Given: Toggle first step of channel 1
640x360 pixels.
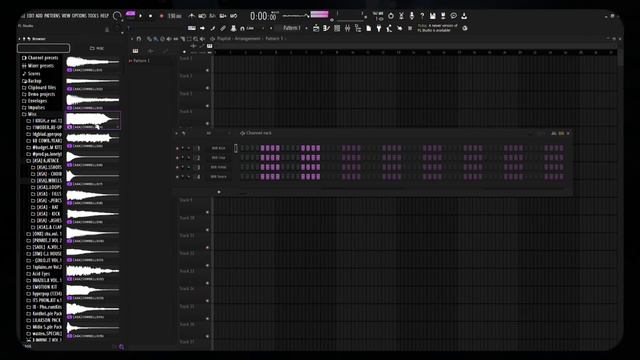Looking at the screenshot, I should (x=243, y=148).
